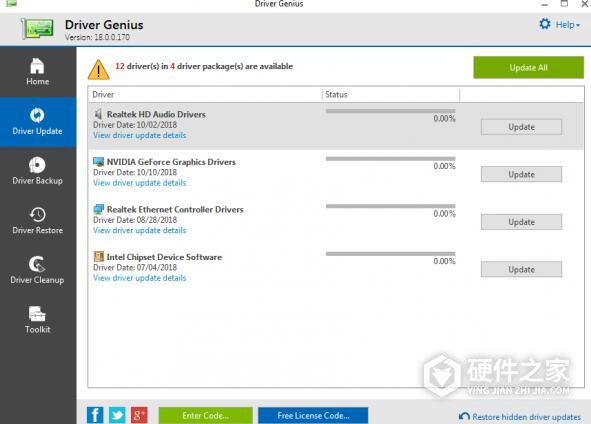
Task: Click the Realtek Ethernet network icon
Action: (98, 209)
